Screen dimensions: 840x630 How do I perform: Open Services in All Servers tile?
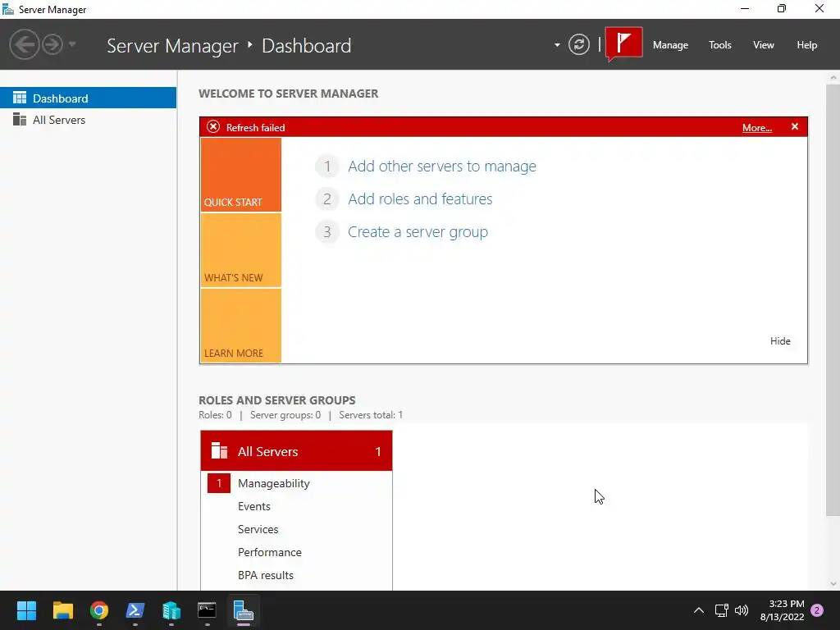pos(258,529)
